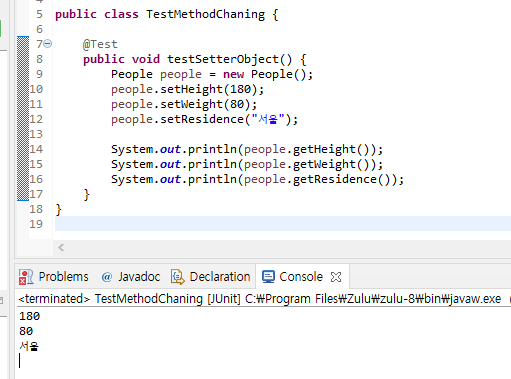Viewport: 511px width, 379px height.
Task: Click class name TestMethodChaning in the editor
Action: (x=205, y=14)
